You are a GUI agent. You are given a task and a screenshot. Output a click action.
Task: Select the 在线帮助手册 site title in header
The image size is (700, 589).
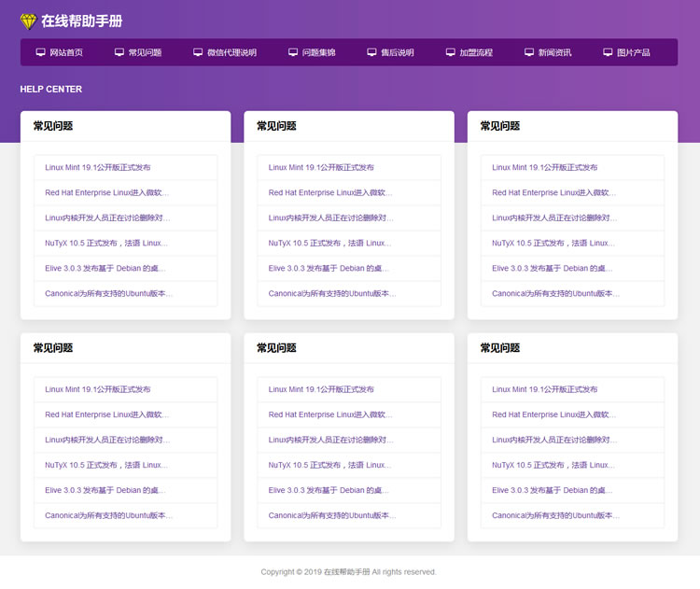(81, 21)
